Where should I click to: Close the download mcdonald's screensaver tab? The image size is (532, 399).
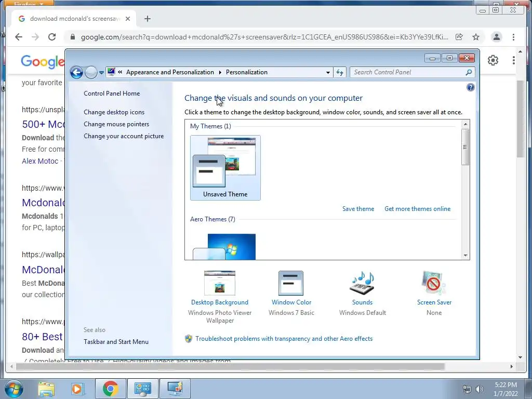pos(128,19)
